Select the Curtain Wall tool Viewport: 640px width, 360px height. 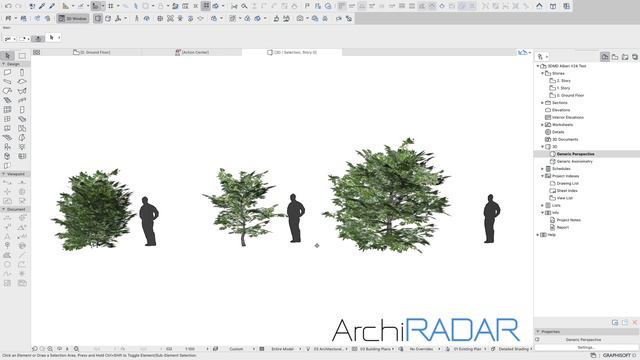7,109
